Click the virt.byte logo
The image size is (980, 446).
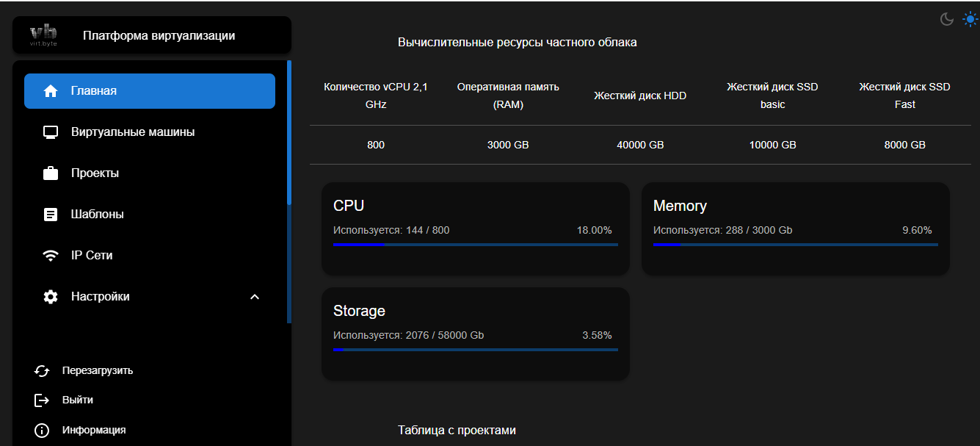(x=43, y=35)
